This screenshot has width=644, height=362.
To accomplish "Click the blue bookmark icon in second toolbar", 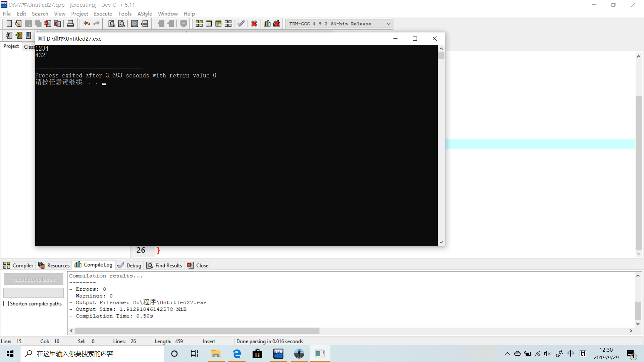I will pos(29,35).
